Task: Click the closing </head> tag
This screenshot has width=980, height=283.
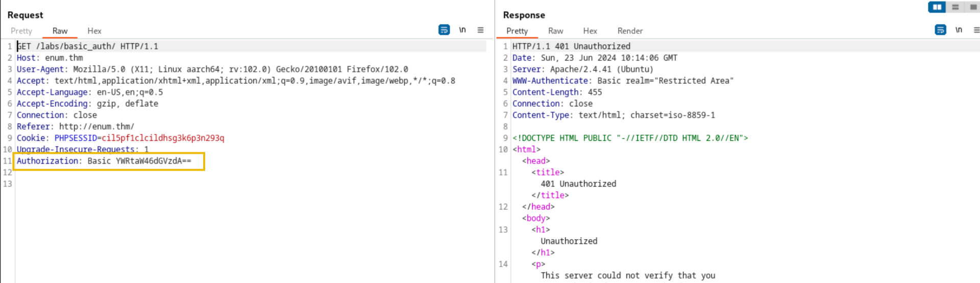Action: (x=538, y=207)
